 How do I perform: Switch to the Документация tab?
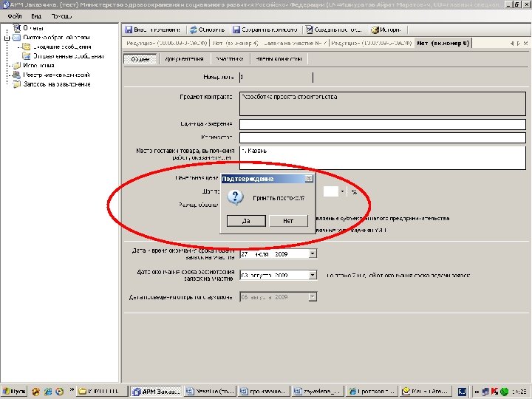pyautogui.click(x=184, y=58)
